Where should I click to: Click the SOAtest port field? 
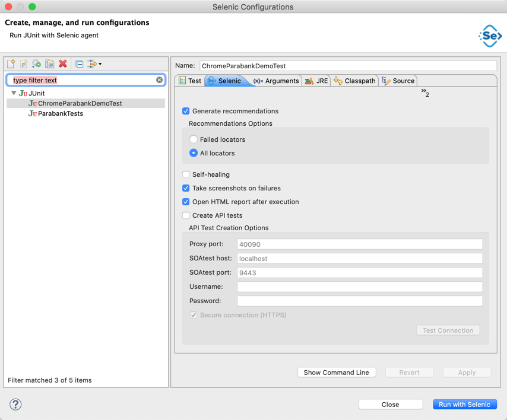[x=360, y=273]
